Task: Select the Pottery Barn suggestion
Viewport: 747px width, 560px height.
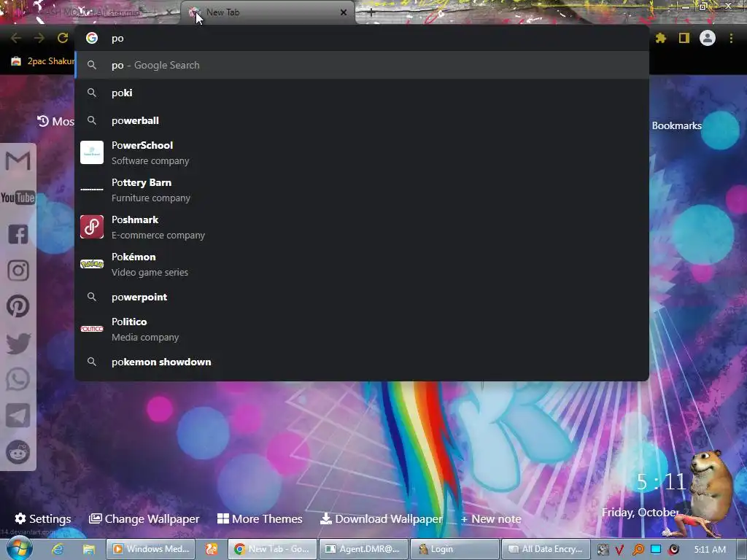Action: pos(362,190)
